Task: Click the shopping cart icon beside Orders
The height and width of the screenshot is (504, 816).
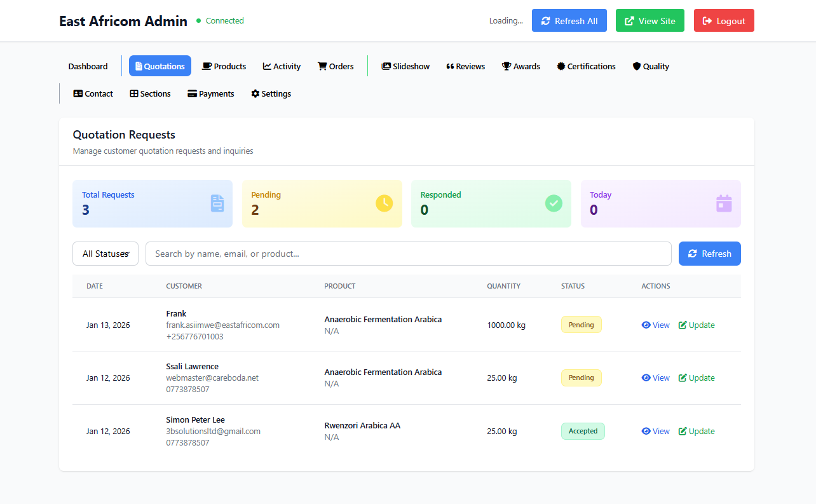Action: tap(322, 66)
